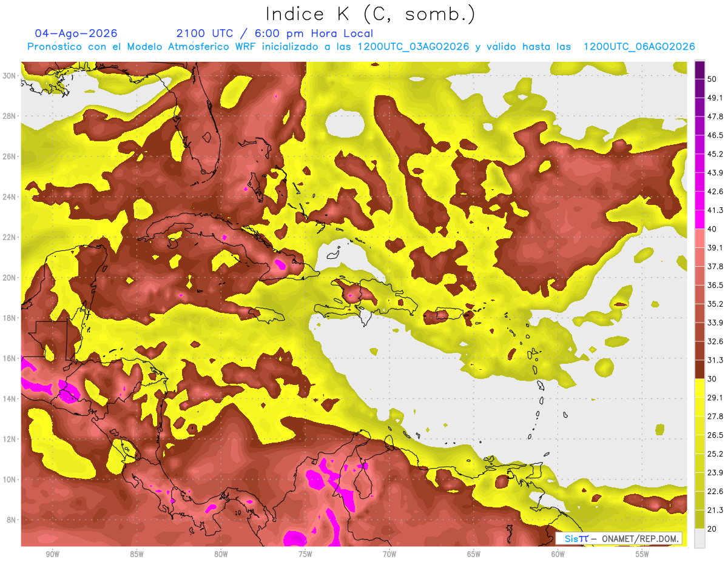
Task: Click the "55W" longitude label
Action: 642,555
